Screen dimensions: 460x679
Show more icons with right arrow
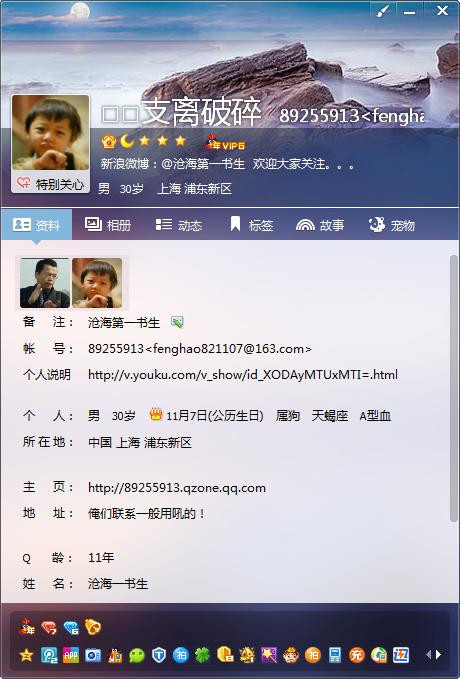[x=439, y=655]
